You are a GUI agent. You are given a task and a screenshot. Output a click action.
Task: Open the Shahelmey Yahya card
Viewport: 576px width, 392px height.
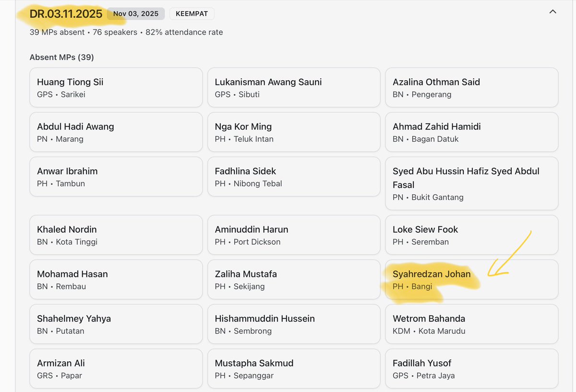[116, 324]
